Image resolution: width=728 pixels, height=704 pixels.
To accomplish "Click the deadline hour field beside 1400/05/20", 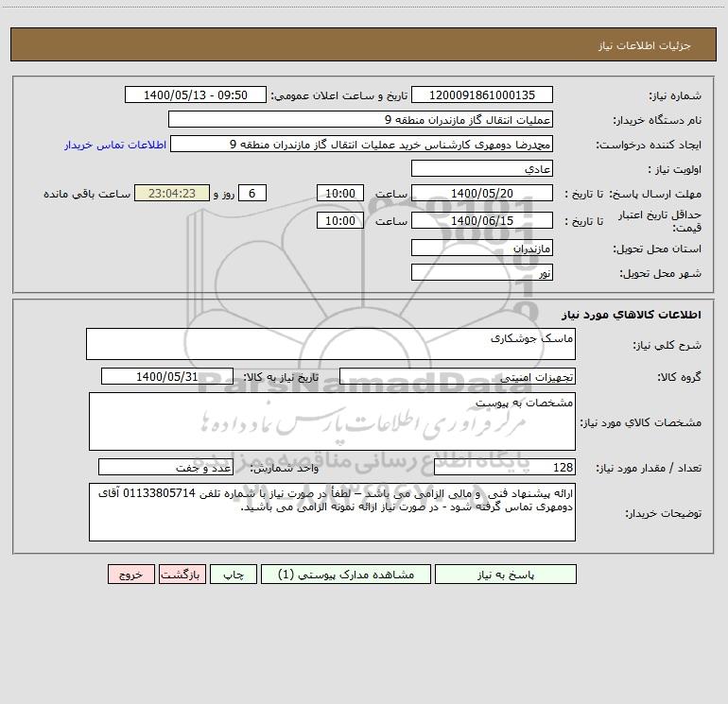I will pyautogui.click(x=339, y=193).
